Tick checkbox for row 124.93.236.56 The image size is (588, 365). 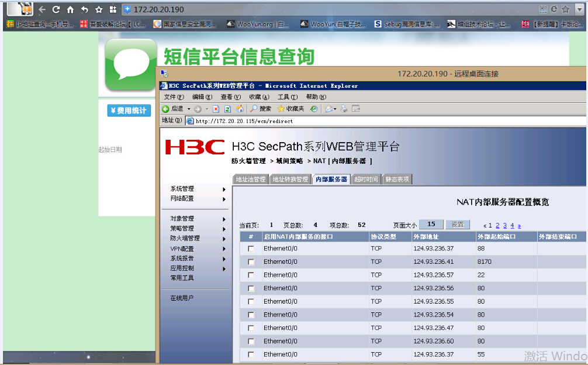[251, 288]
